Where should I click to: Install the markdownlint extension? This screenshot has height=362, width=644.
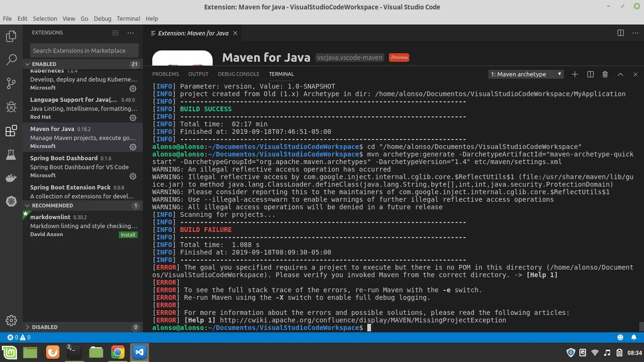click(x=128, y=235)
